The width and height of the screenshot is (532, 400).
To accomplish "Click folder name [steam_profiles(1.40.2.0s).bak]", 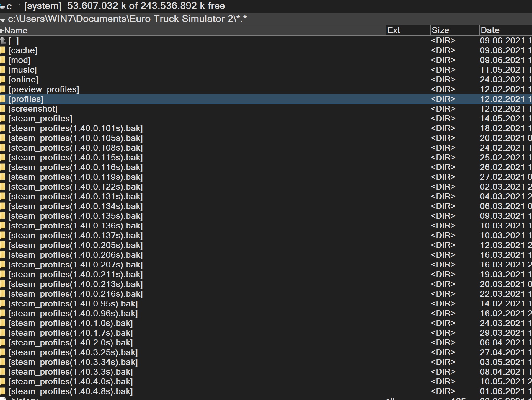I will [71, 343].
